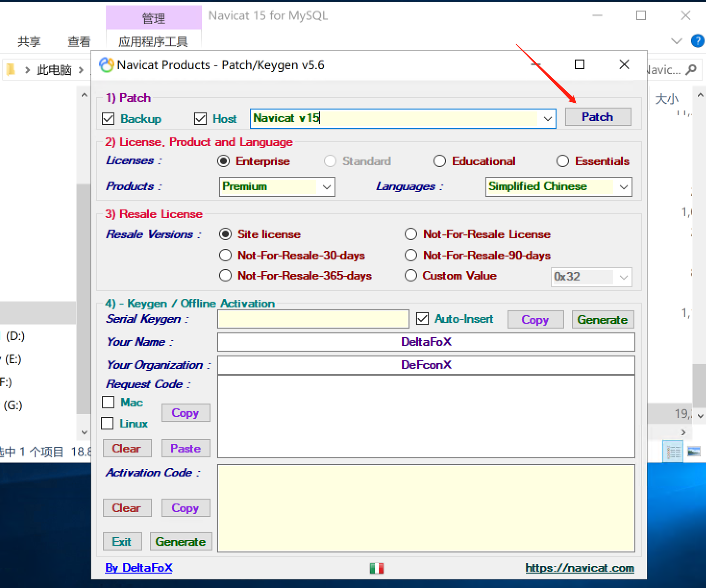Image resolution: width=706 pixels, height=588 pixels.
Task: Switch Explorer to large icons view
Action: (694, 452)
